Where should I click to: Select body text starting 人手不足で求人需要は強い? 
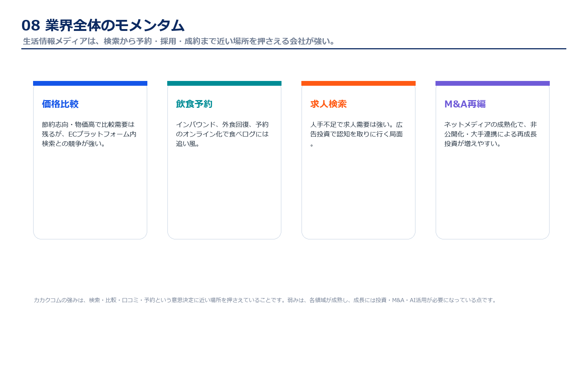point(356,134)
